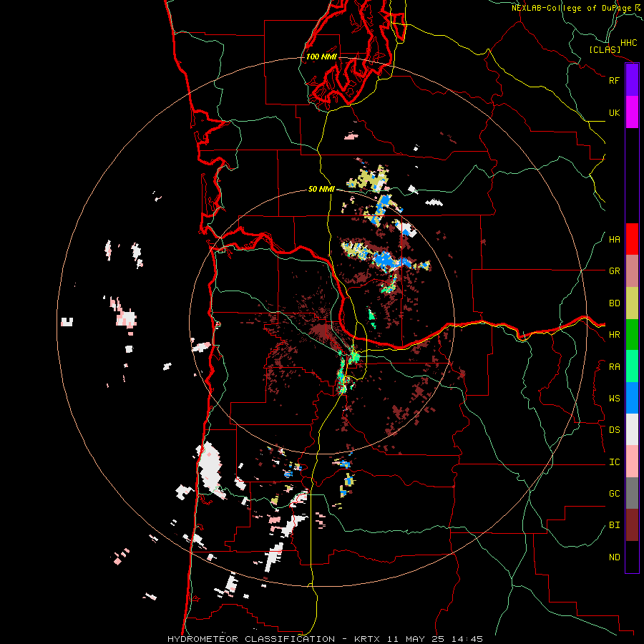The image size is (644, 644).
Task: Select the IC light pink legend swatch
Action: pyautogui.click(x=632, y=462)
